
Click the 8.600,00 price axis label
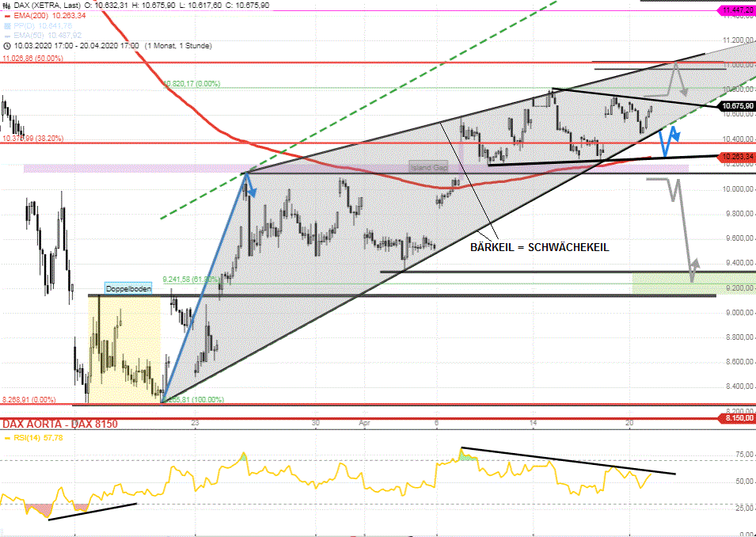(x=738, y=362)
